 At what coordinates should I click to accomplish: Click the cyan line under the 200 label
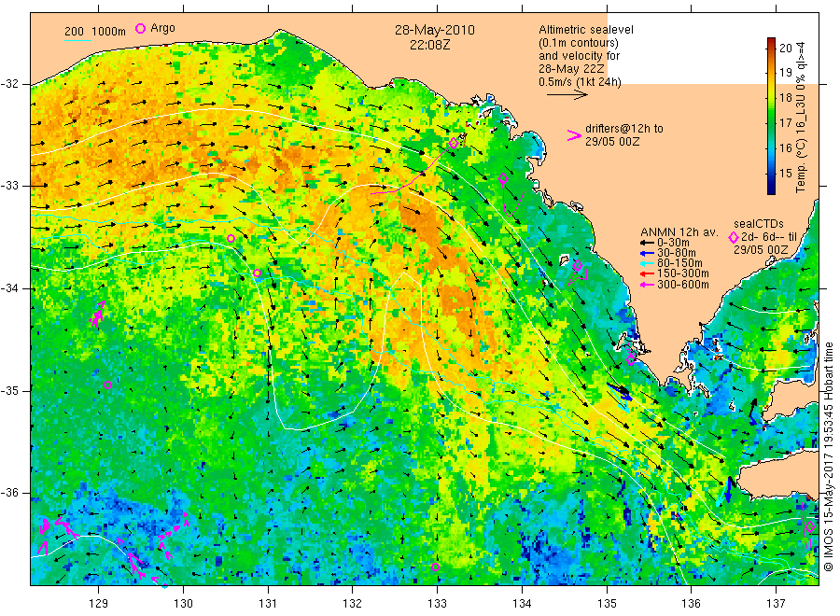click(77, 39)
